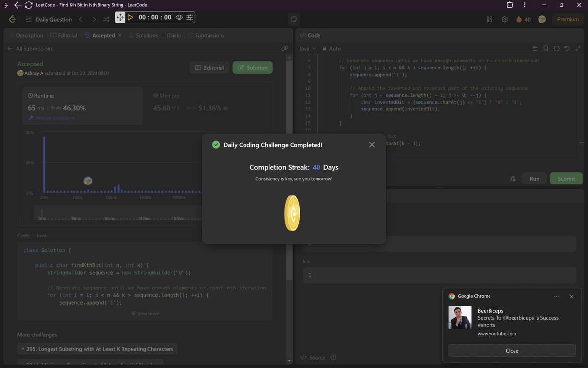The image size is (588, 368).
Task: Hide the timer using the eye icon
Action: (179, 17)
